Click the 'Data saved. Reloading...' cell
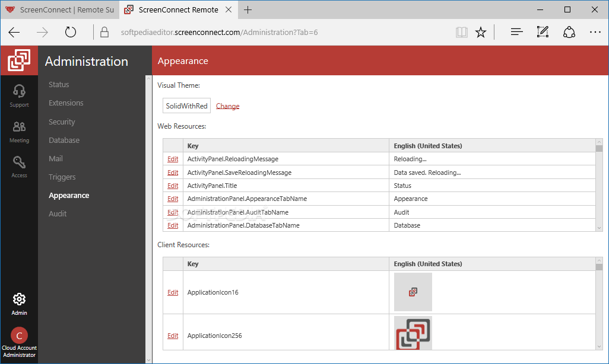Image resolution: width=609 pixels, height=364 pixels. pyautogui.click(x=492, y=173)
